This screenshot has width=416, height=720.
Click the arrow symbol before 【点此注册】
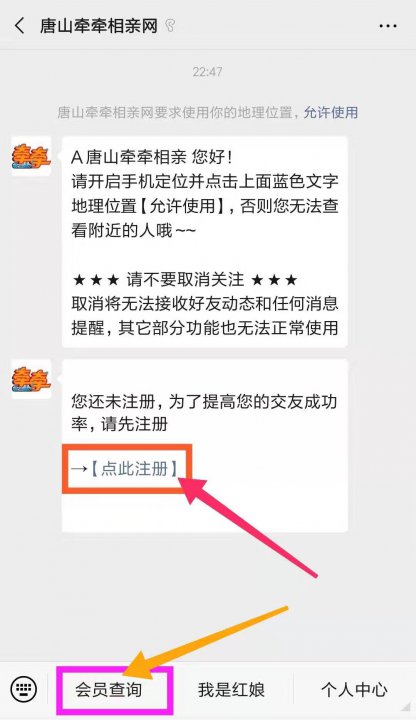pyautogui.click(x=79, y=469)
